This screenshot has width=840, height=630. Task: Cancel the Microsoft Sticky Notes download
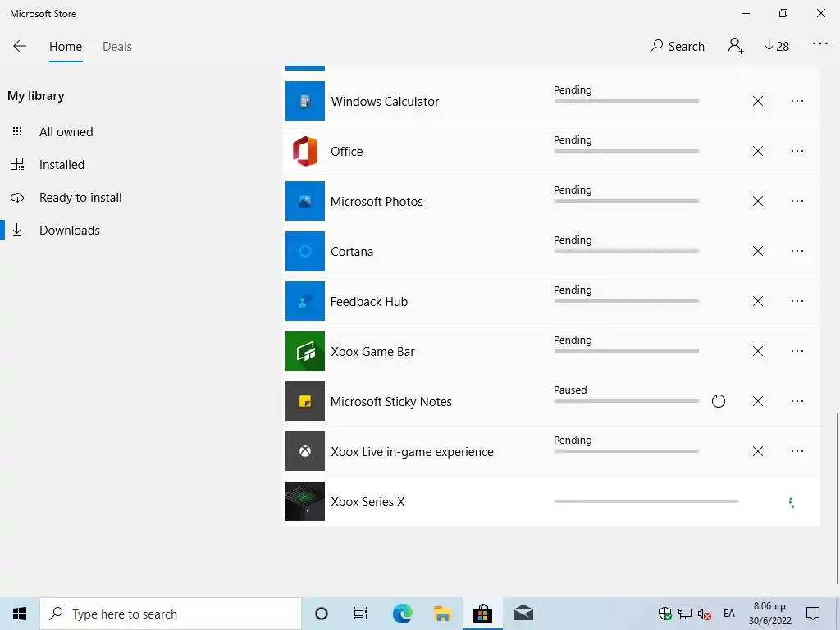coord(757,400)
